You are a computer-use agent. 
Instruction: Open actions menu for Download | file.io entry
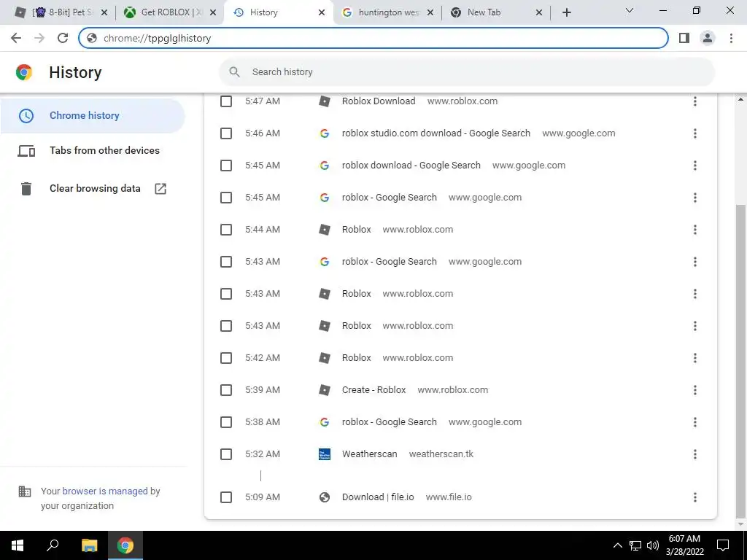[x=695, y=497]
